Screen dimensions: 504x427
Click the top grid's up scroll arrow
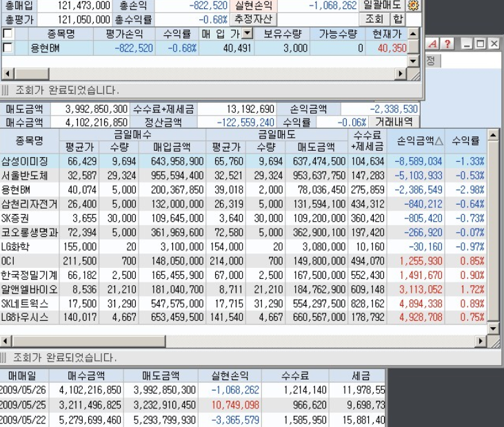point(414,33)
